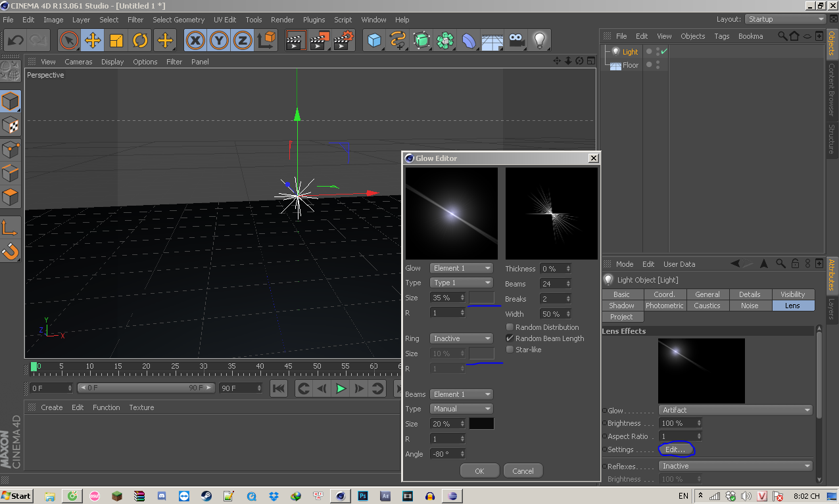Uncheck Random Beam Length
The width and height of the screenshot is (839, 504).
(510, 338)
